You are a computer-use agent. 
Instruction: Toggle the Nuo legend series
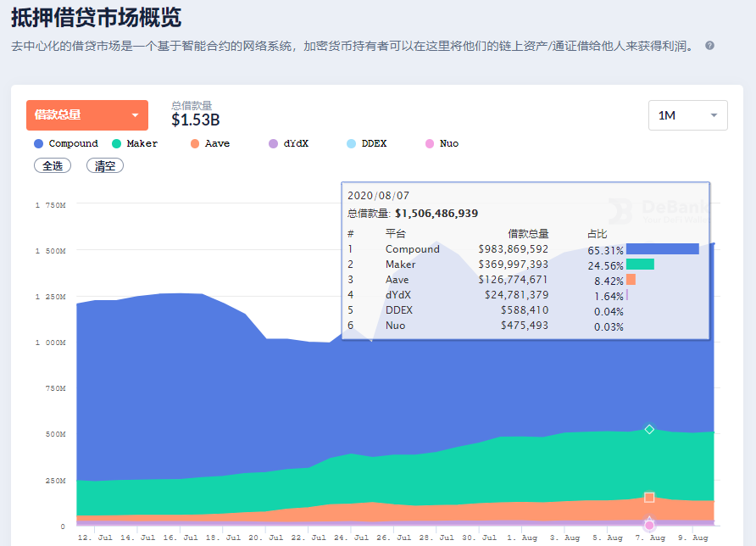[x=442, y=143]
